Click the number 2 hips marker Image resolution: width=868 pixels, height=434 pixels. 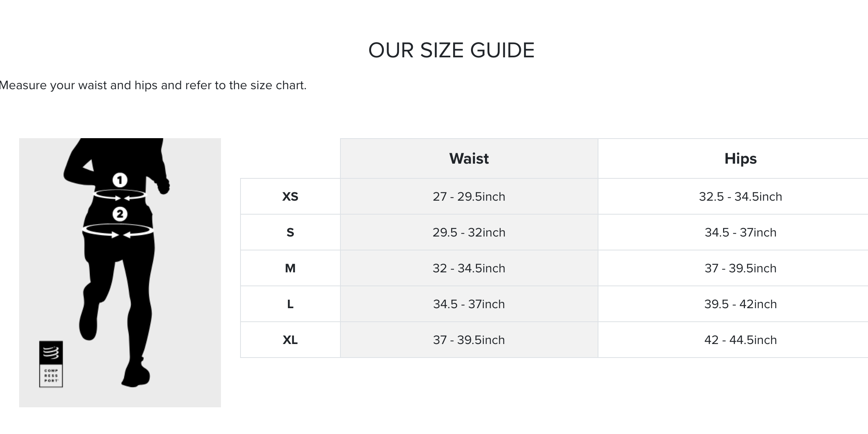point(120,214)
